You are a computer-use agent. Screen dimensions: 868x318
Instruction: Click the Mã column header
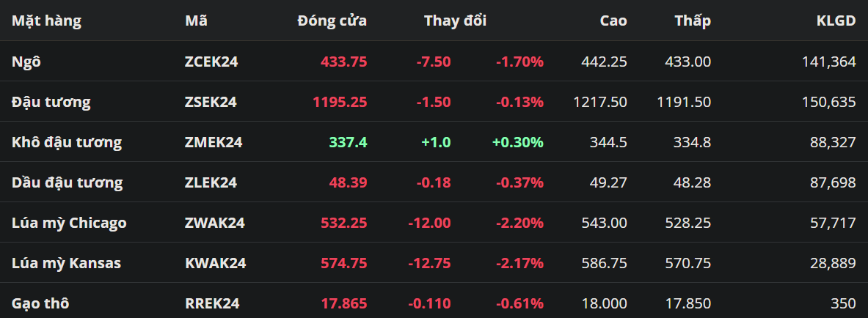point(196,21)
